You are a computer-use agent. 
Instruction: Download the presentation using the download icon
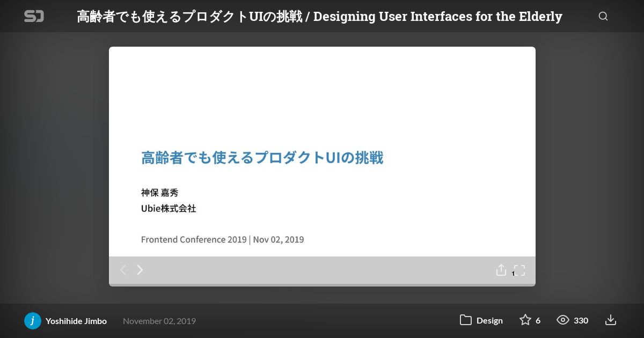click(x=610, y=320)
